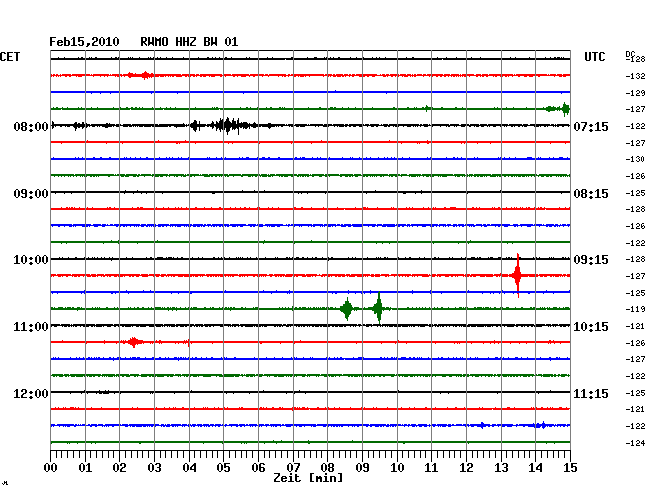Click the red burst on the second trace from top
The width and height of the screenshot is (650, 494).
tap(141, 75)
